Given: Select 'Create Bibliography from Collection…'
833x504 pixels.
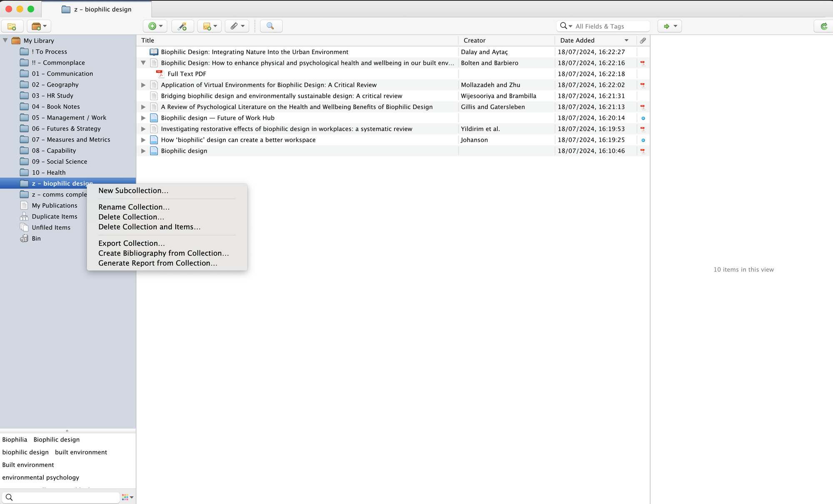Looking at the screenshot, I should [x=163, y=253].
